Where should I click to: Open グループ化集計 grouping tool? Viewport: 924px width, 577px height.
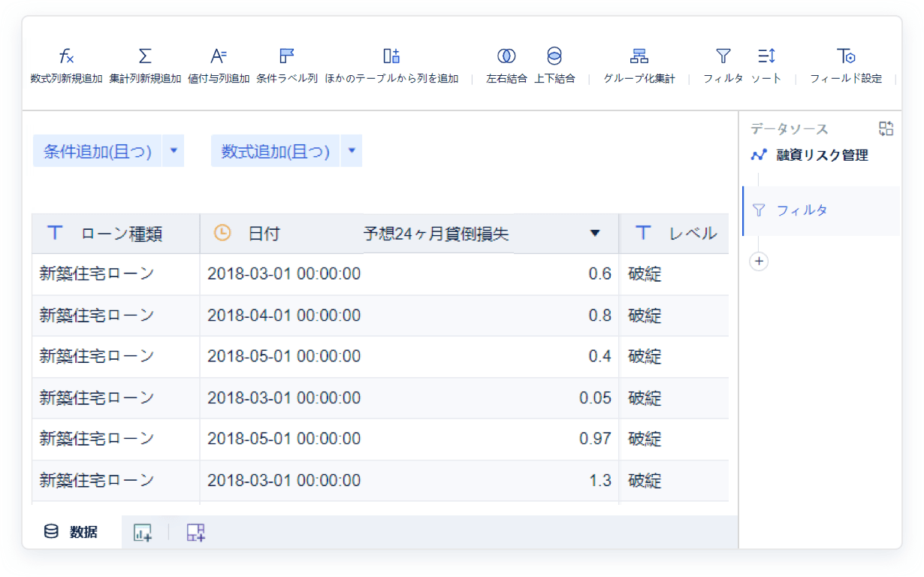pyautogui.click(x=639, y=56)
